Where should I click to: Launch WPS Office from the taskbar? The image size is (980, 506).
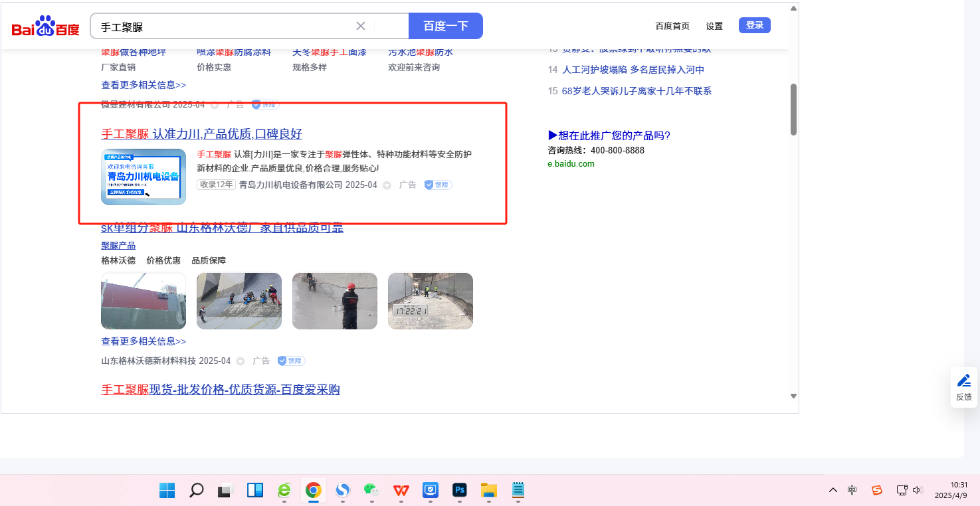(x=401, y=490)
